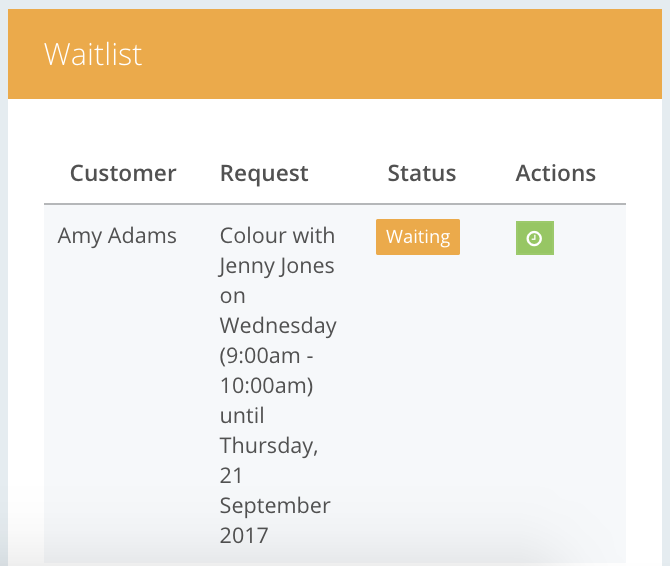Open the Amy Adams customer entry
Screen dimensions: 670x566
coord(117,236)
